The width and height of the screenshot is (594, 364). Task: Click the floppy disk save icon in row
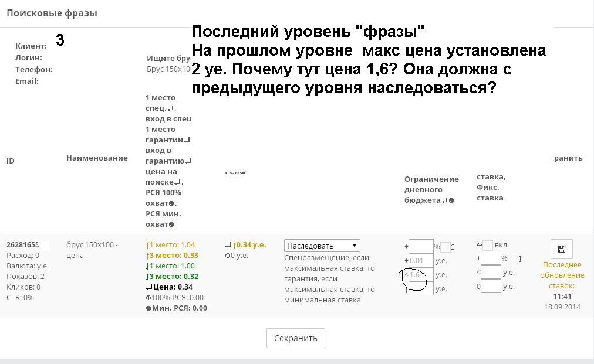coord(561,249)
